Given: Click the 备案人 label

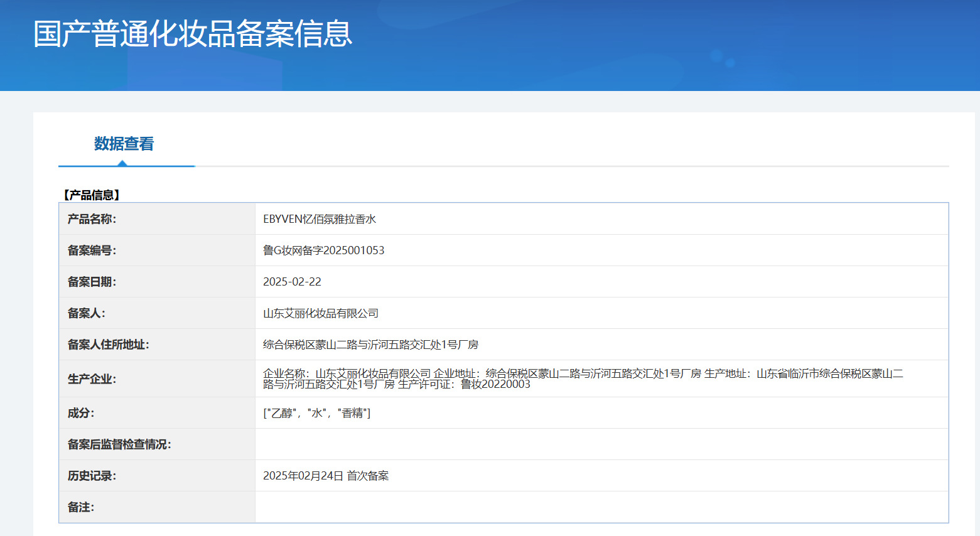Looking at the screenshot, I should (87, 313).
